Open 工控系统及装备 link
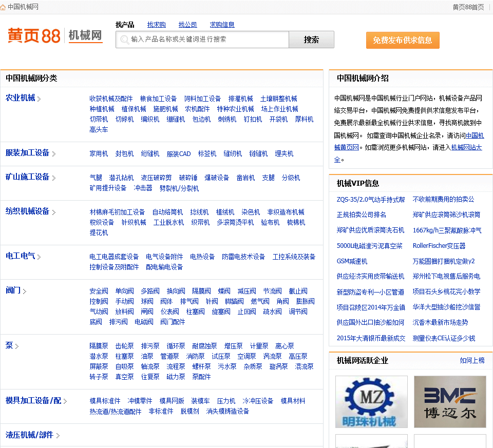The width and height of the screenshot is (493, 448). click(294, 257)
